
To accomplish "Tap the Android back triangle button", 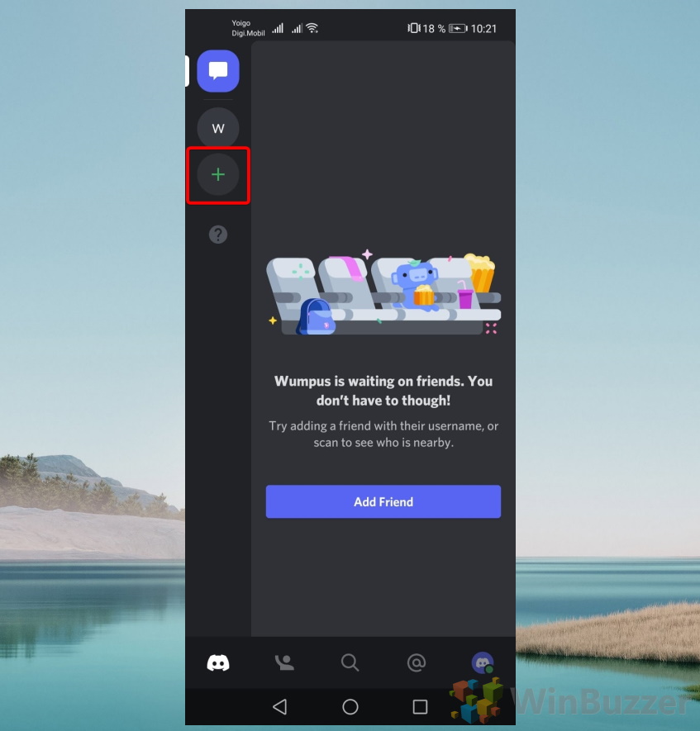I will pyautogui.click(x=280, y=707).
